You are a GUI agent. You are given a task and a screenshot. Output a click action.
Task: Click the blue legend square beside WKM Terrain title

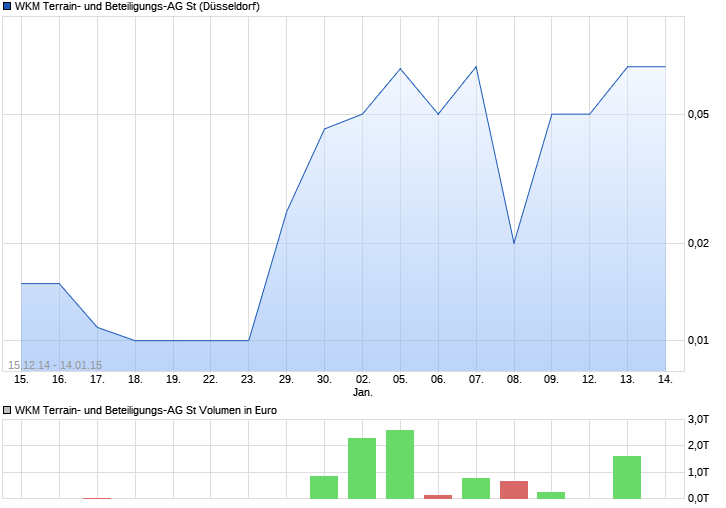tap(6, 6)
